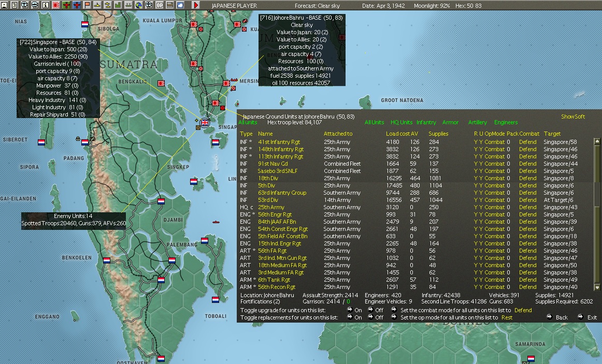Toggle upgrade Y flag for 18th Div
The width and height of the screenshot is (602, 364).
(481, 178)
